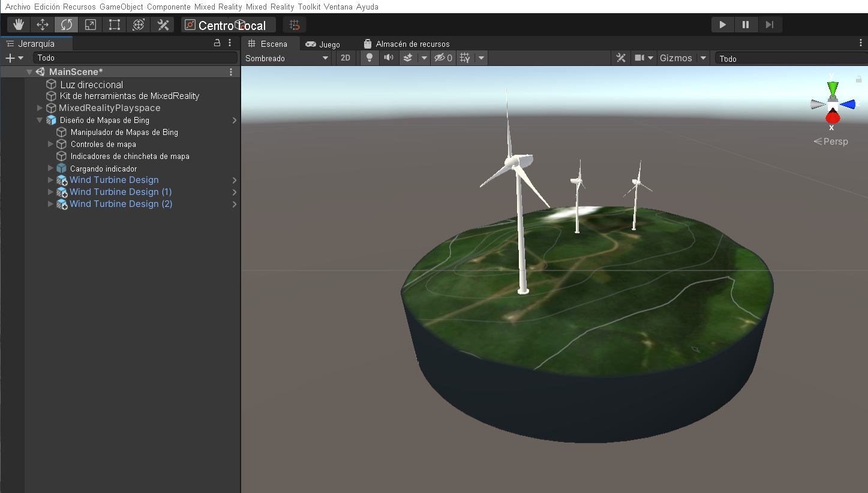Image resolution: width=868 pixels, height=493 pixels.
Task: Open the Mixed Reality Toolkit menu
Action: click(283, 7)
